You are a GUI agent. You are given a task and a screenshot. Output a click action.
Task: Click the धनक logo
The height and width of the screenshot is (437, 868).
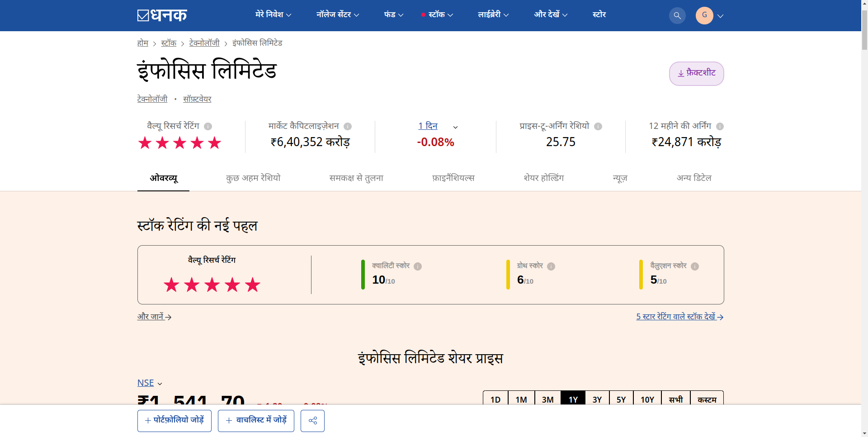pyautogui.click(x=161, y=15)
